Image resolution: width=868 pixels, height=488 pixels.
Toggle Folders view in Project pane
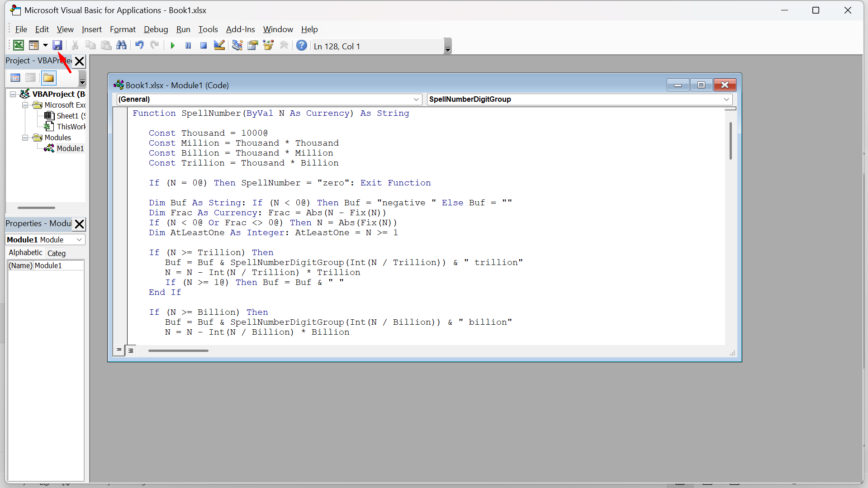tap(48, 78)
